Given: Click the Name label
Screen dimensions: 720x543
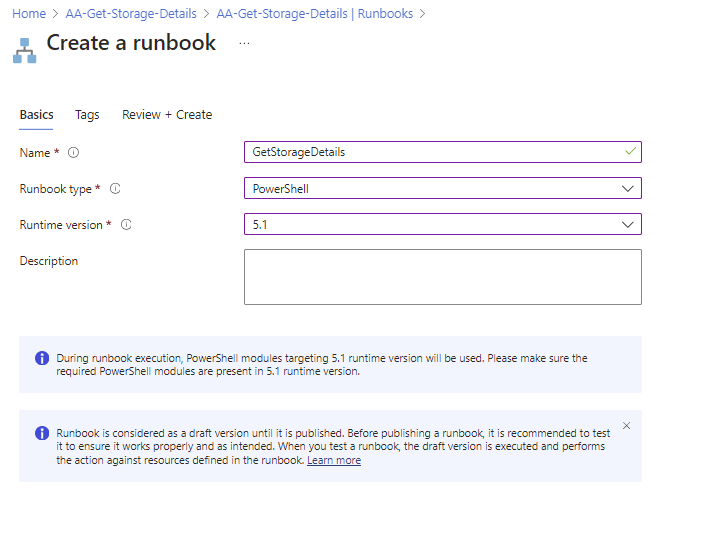Looking at the screenshot, I should pos(34,153).
